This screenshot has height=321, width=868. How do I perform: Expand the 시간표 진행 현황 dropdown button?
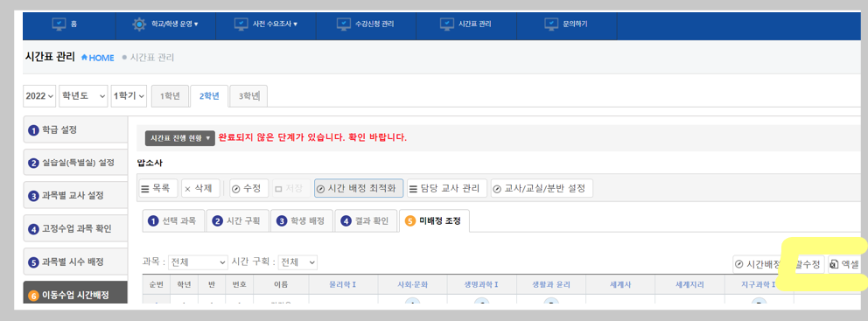coord(180,138)
